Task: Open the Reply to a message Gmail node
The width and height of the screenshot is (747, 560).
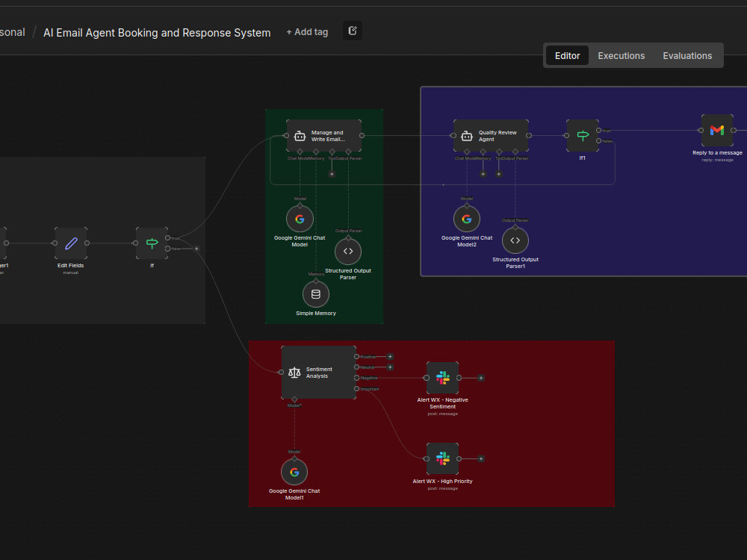Action: point(717,131)
